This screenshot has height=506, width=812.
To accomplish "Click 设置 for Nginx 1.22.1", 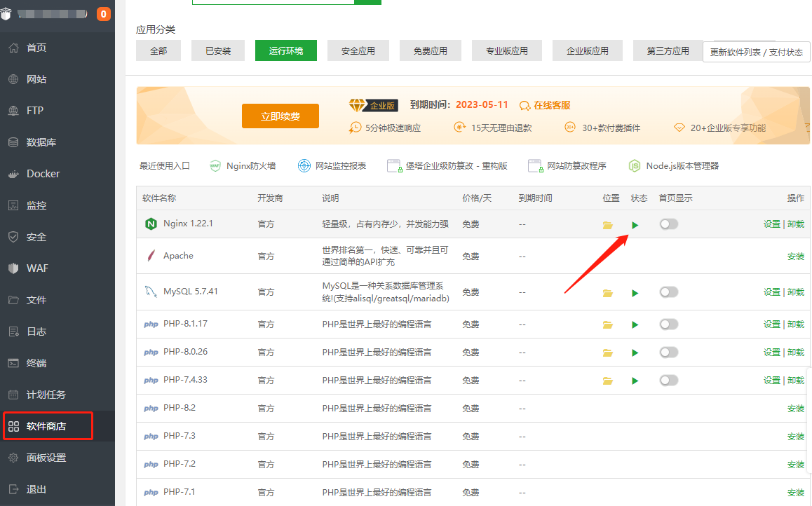I will (x=771, y=224).
